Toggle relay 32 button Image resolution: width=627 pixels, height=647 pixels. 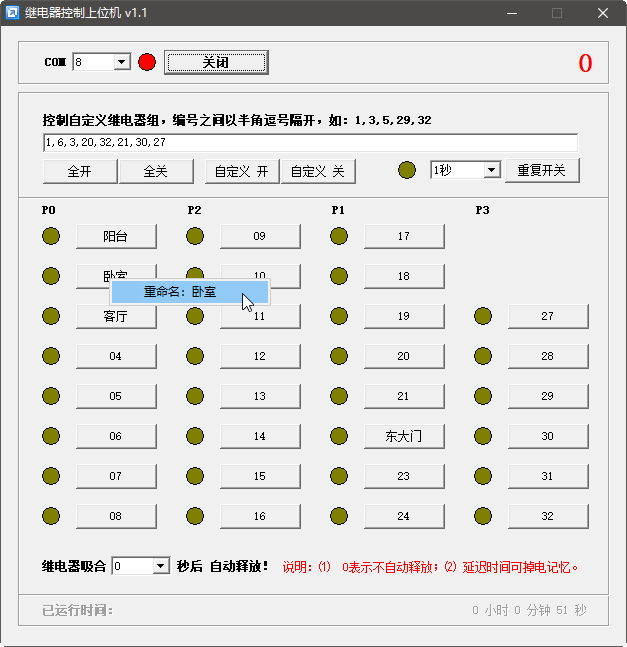coord(548,516)
